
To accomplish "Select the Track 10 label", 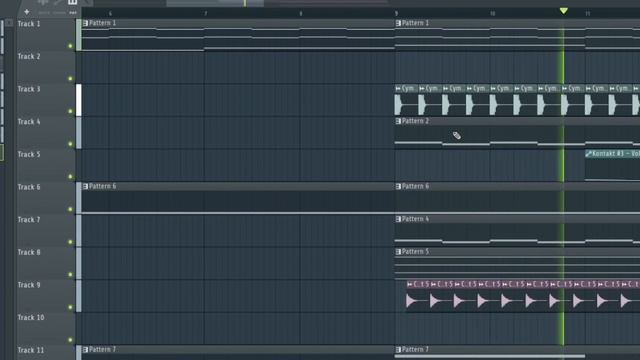I will (x=31, y=318).
